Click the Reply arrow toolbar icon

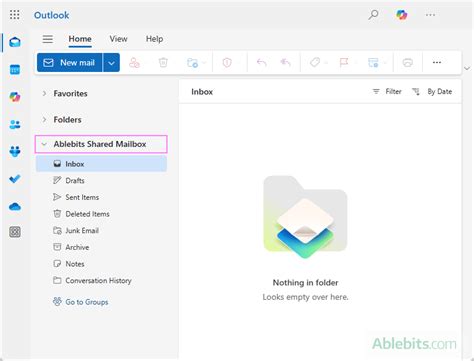coord(262,62)
